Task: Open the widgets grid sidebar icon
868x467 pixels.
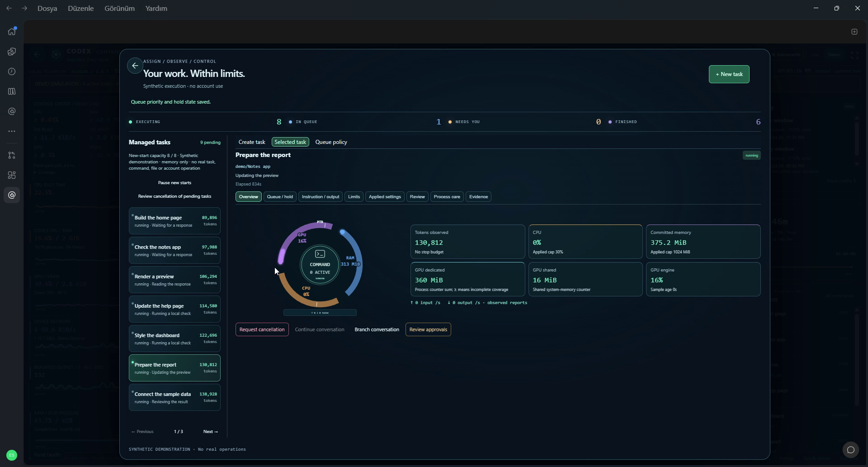Action: click(12, 175)
